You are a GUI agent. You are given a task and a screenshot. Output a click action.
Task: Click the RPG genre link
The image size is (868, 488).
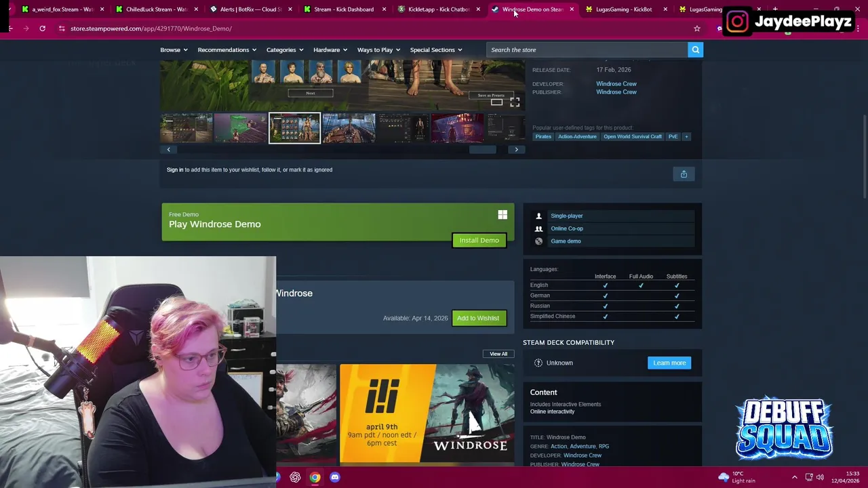click(x=604, y=446)
